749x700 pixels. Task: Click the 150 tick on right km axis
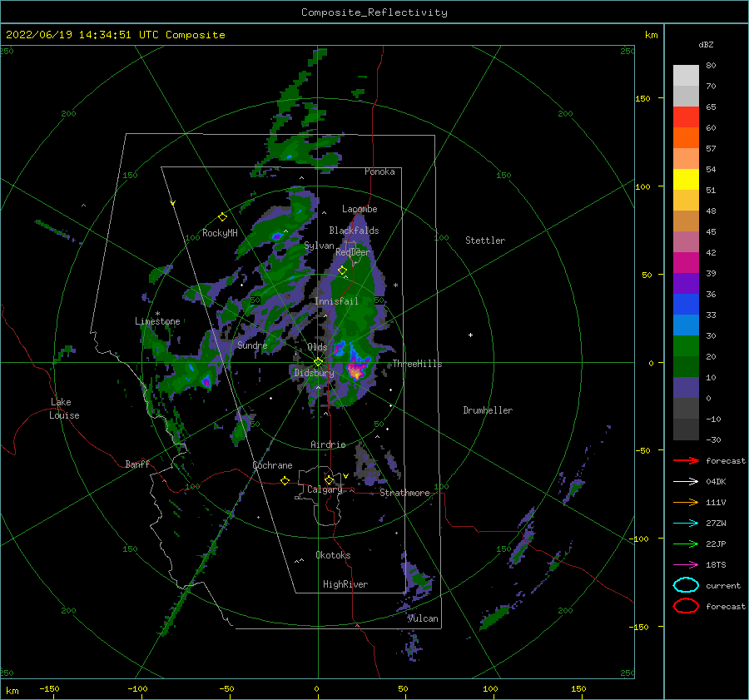[643, 98]
